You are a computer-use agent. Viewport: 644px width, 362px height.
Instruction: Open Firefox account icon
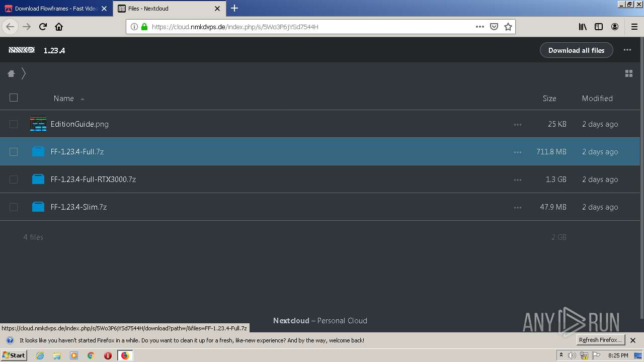coord(615,27)
